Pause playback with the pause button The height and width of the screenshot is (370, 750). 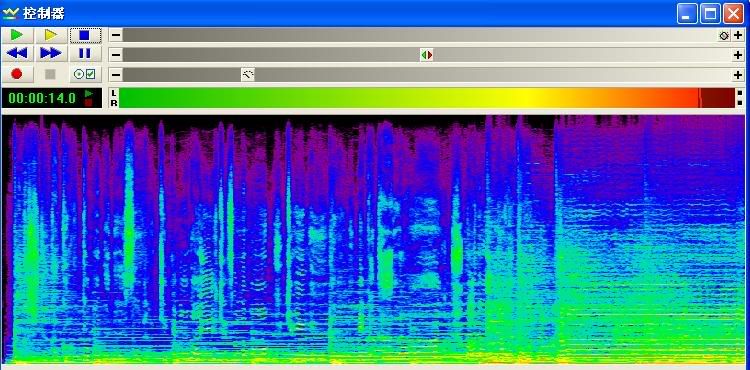click(x=85, y=54)
